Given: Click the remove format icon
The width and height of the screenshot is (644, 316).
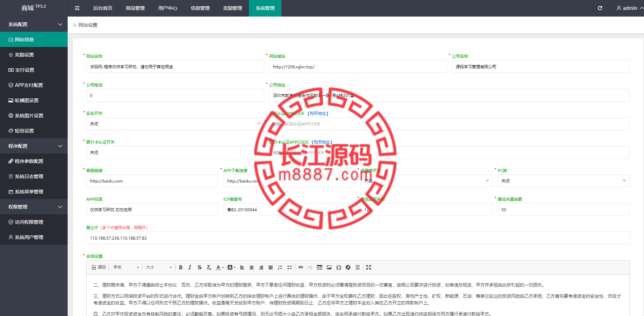Looking at the screenshot, I should (x=209, y=267).
